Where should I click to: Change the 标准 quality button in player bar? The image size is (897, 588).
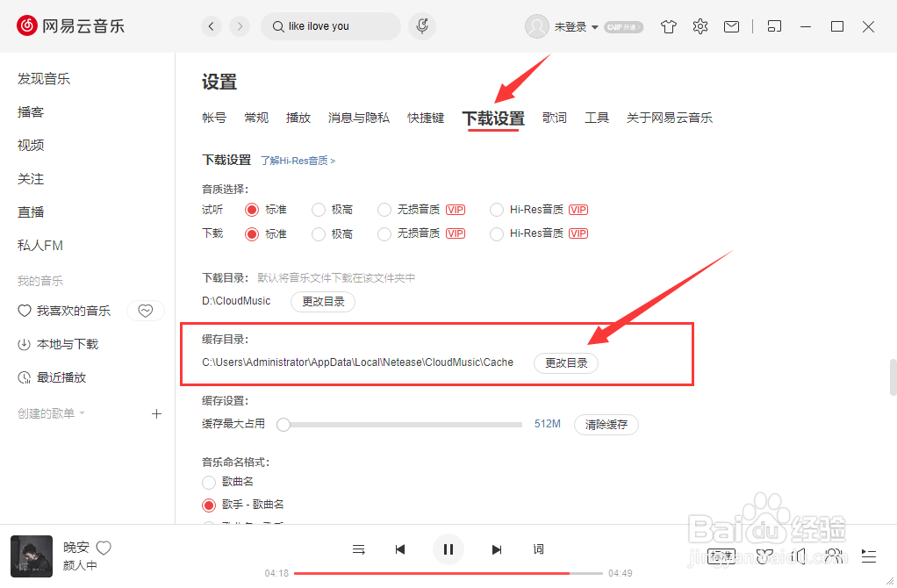point(721,556)
